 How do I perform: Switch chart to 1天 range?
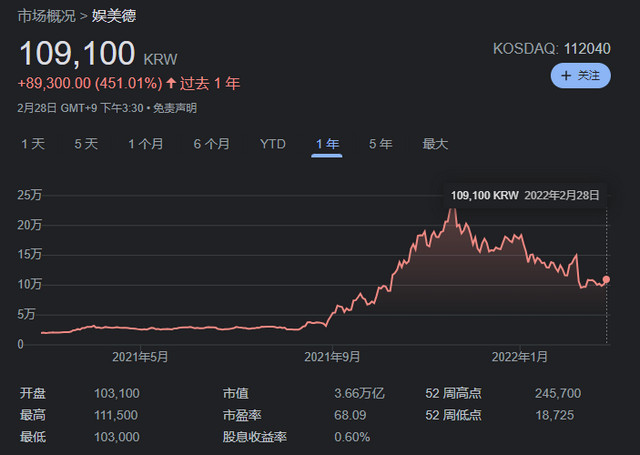pyautogui.click(x=33, y=144)
